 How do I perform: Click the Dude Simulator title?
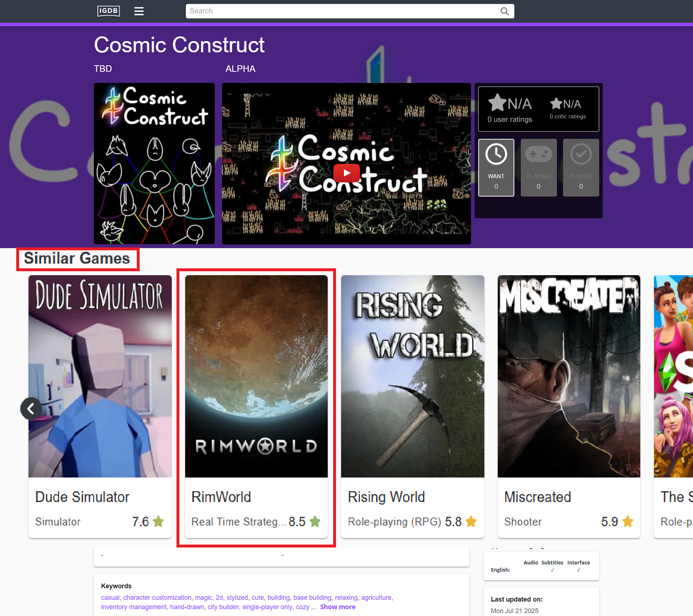(x=82, y=497)
